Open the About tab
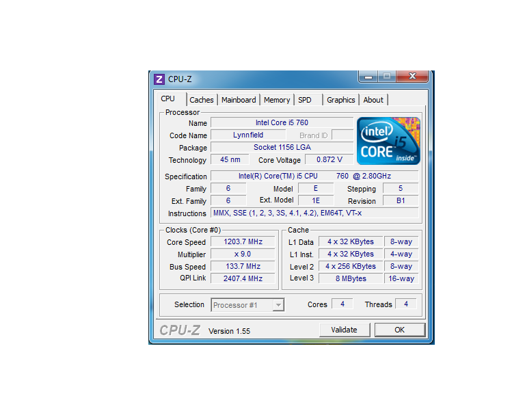 point(373,100)
